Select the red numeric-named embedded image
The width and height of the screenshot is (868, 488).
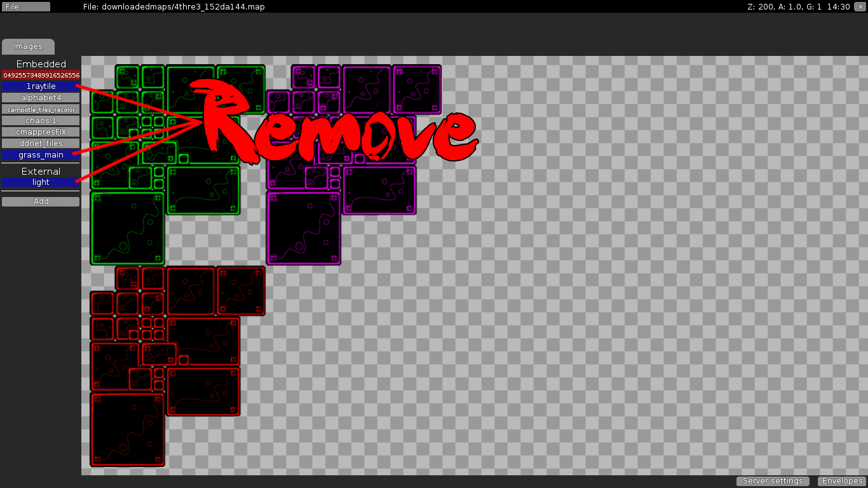click(x=41, y=75)
